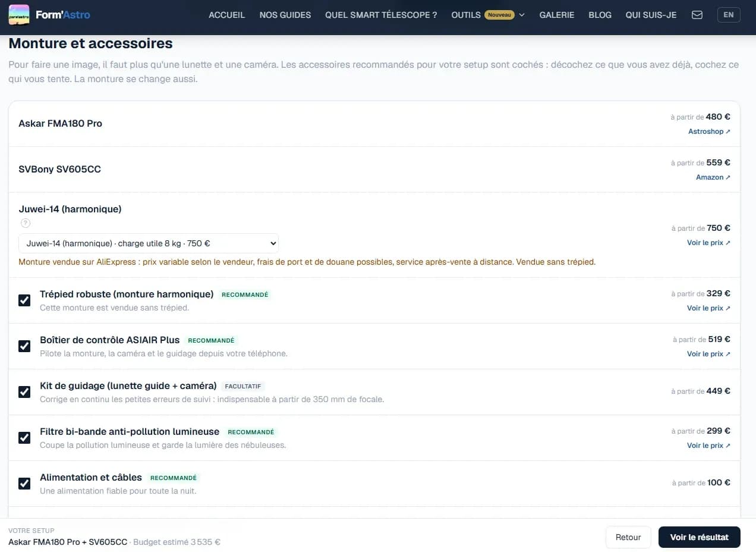Uncheck Trépied robuste (monture harmonique)
The image size is (756, 552).
point(24,300)
